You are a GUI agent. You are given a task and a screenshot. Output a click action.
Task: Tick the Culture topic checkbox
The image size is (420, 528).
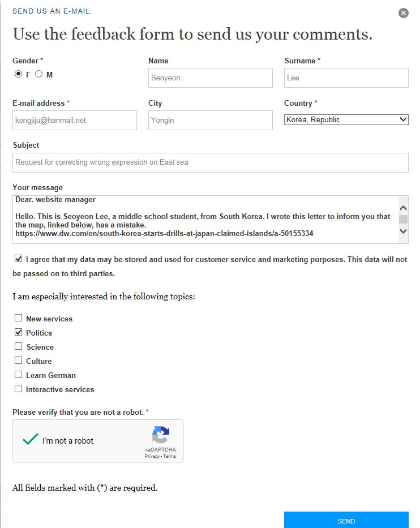19,360
